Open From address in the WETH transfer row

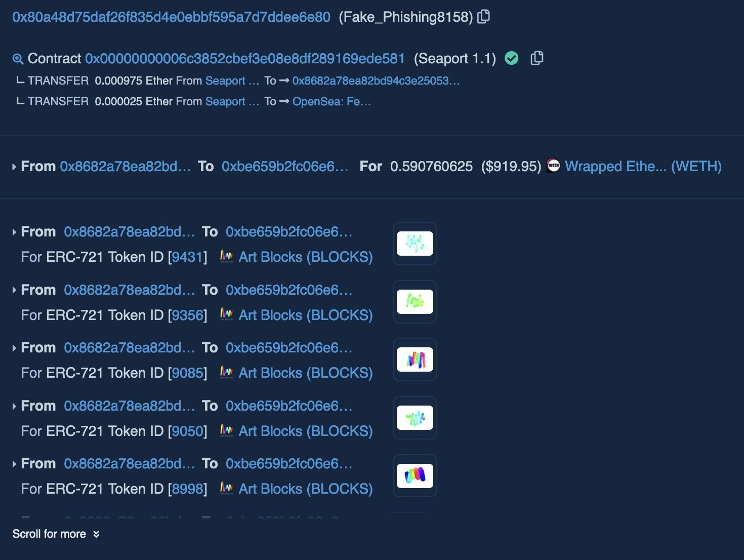[126, 167]
